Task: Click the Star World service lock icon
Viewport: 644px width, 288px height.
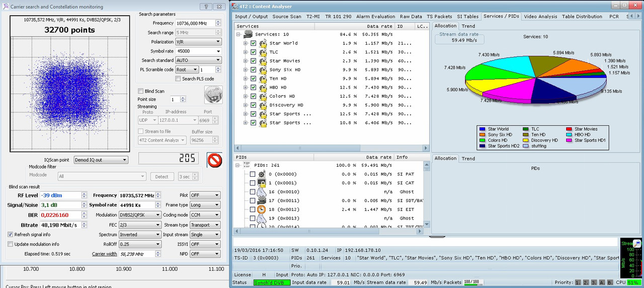Action: 263,43
